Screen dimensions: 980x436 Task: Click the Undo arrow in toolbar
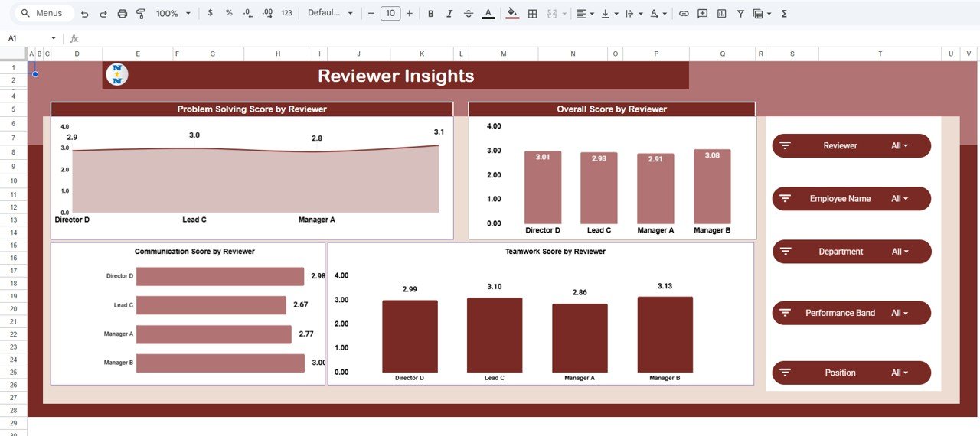coord(84,14)
